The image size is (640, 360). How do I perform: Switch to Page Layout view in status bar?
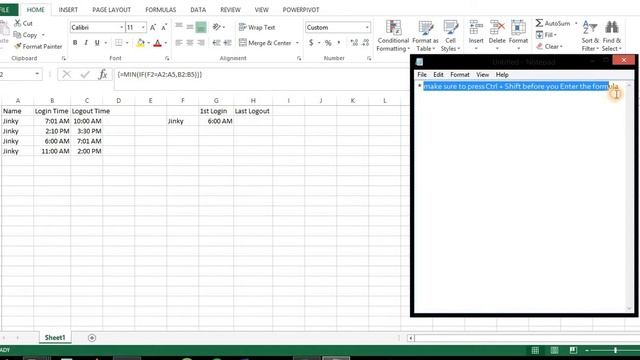[x=554, y=350]
